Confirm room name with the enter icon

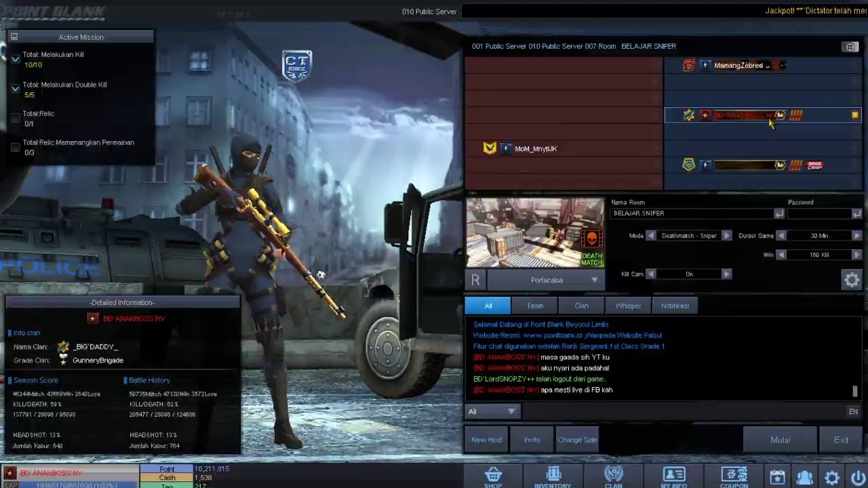pos(778,213)
